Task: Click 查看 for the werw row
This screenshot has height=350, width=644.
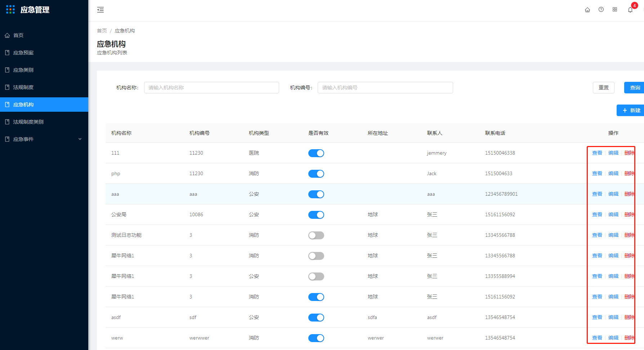Action: (597, 338)
